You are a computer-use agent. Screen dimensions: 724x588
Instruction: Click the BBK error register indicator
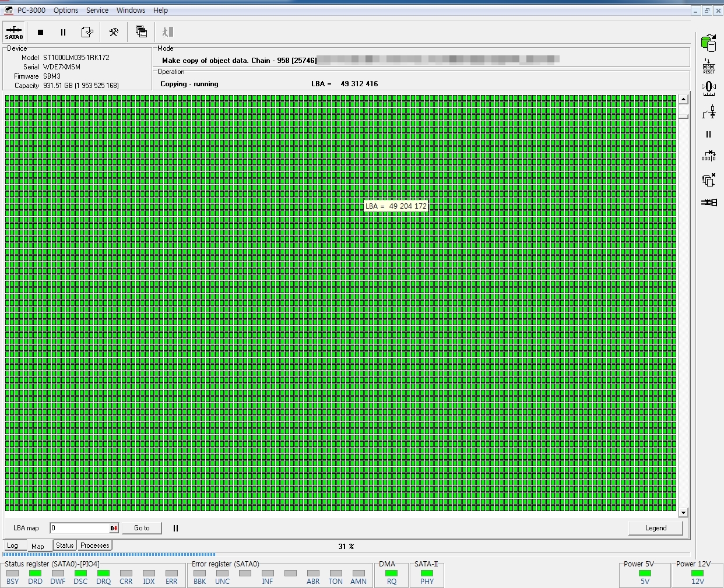pos(199,573)
